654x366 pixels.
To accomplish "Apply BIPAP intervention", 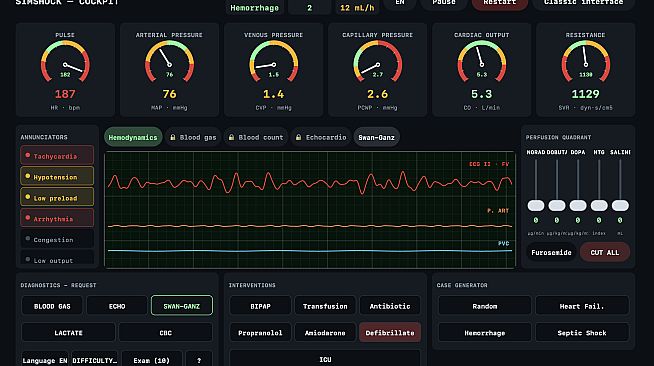I will [260, 306].
